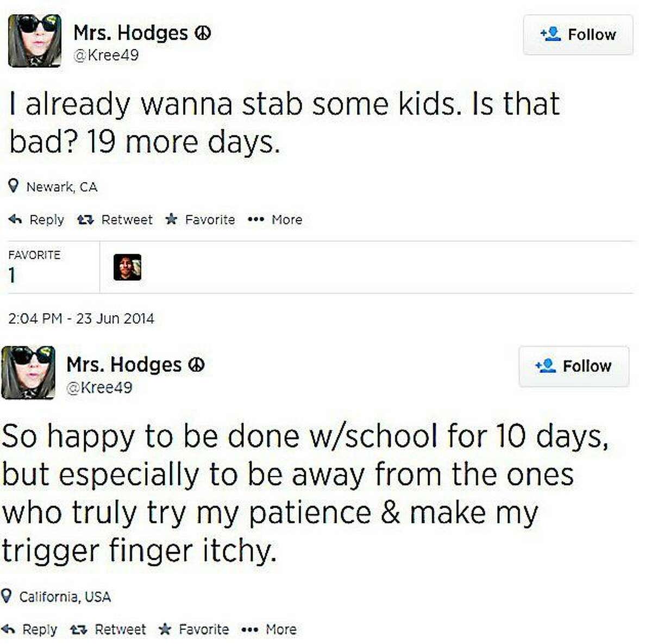652x644 pixels.
Task: Follow Mrs. Hodges from second tweet
Action: coord(574,366)
